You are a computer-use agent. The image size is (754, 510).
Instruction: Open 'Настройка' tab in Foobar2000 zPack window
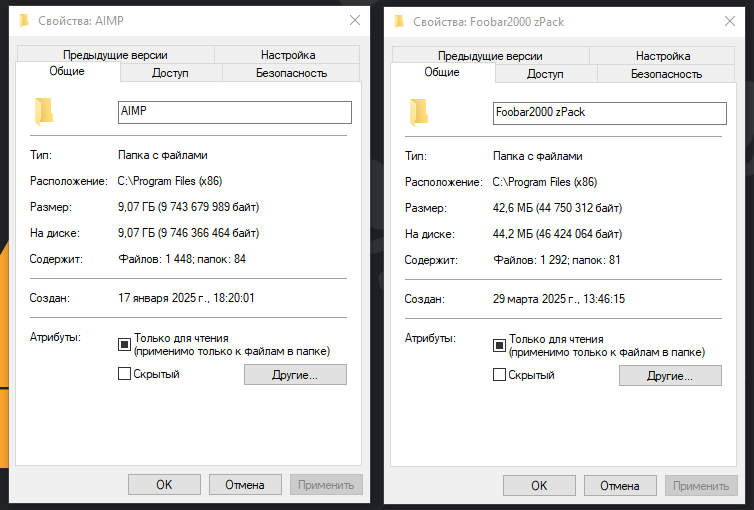662,56
